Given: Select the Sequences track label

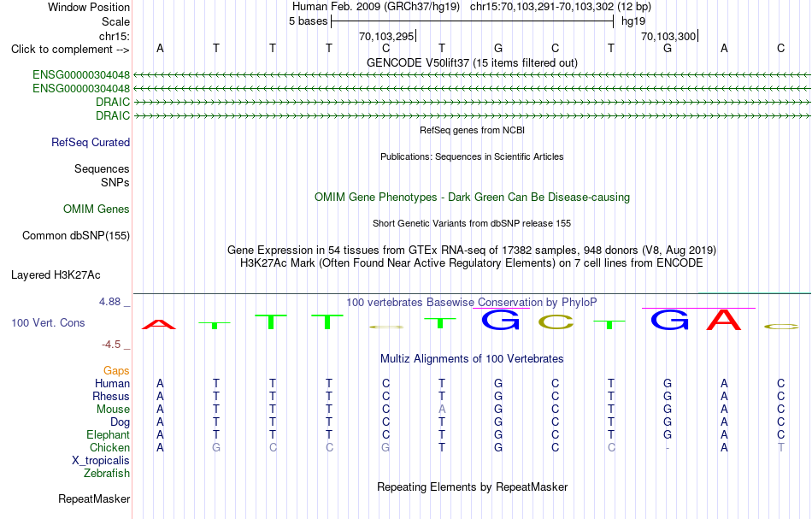Looking at the screenshot, I should tap(102, 168).
